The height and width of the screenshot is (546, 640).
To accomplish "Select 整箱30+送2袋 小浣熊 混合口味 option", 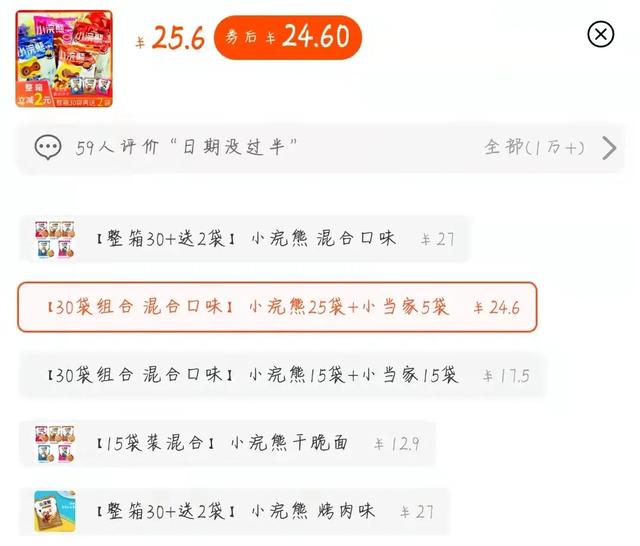I will (x=244, y=239).
